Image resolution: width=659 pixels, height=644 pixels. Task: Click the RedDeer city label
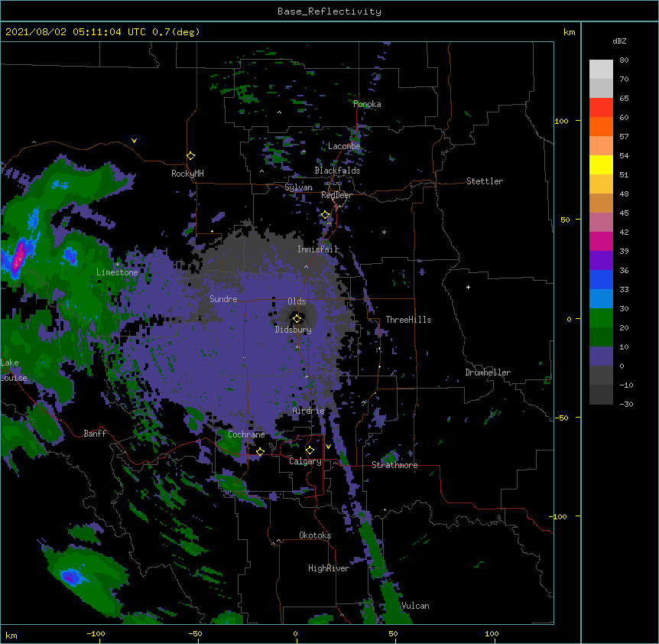[336, 195]
